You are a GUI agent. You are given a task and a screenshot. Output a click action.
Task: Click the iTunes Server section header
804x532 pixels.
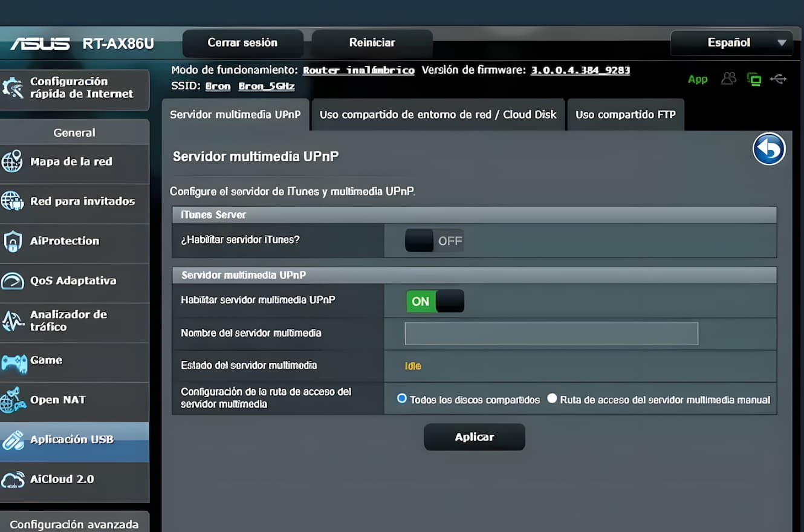pos(475,215)
